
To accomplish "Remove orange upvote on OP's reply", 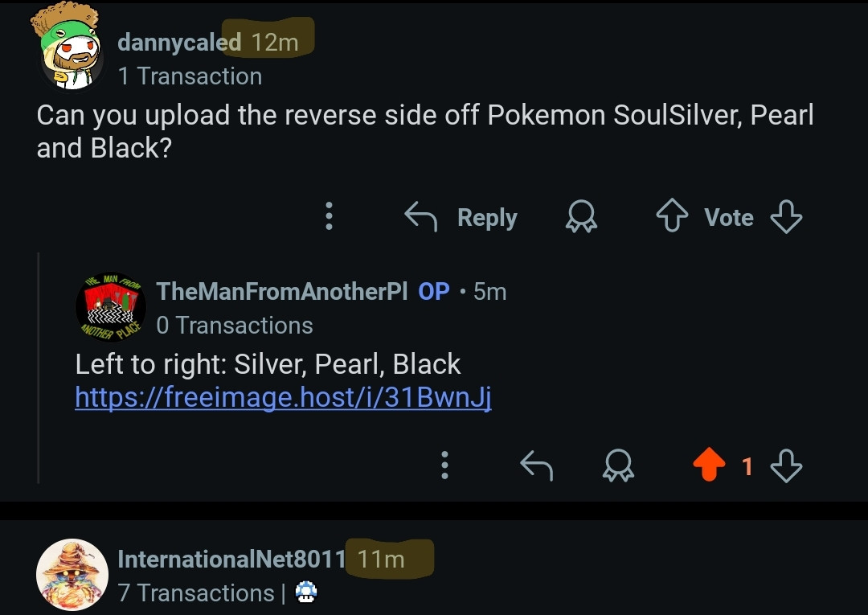I will [x=708, y=465].
